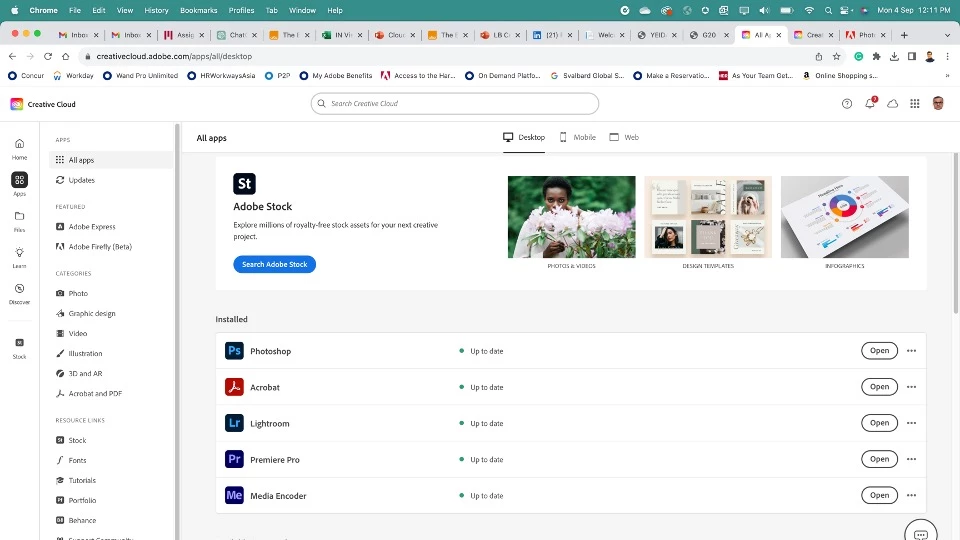
Task: Open the apps grid launcher icon
Action: 915,104
